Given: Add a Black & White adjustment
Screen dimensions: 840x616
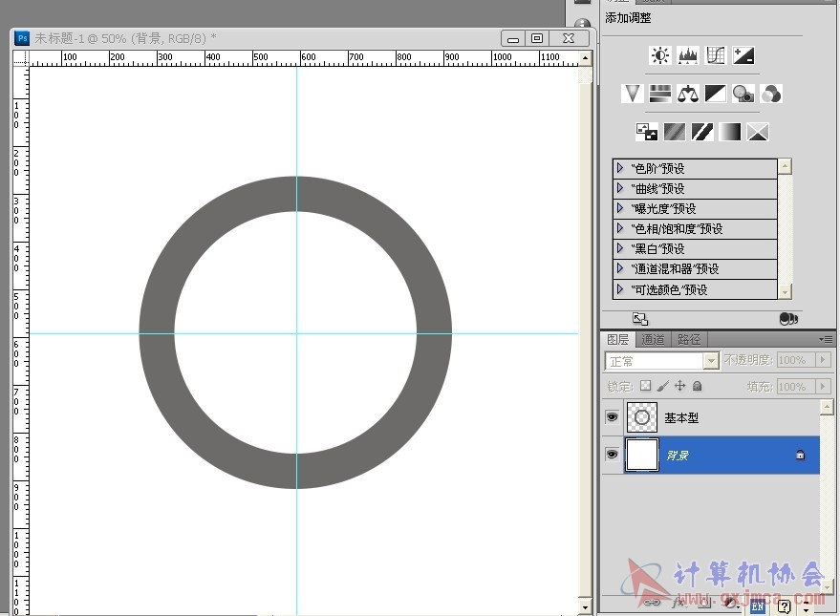Looking at the screenshot, I should pyautogui.click(x=716, y=94).
